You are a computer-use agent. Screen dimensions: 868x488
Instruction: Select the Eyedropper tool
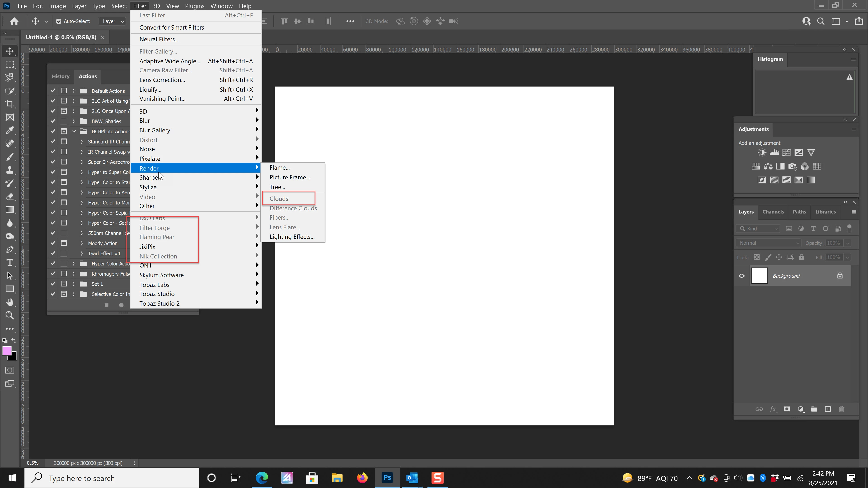click(x=10, y=130)
